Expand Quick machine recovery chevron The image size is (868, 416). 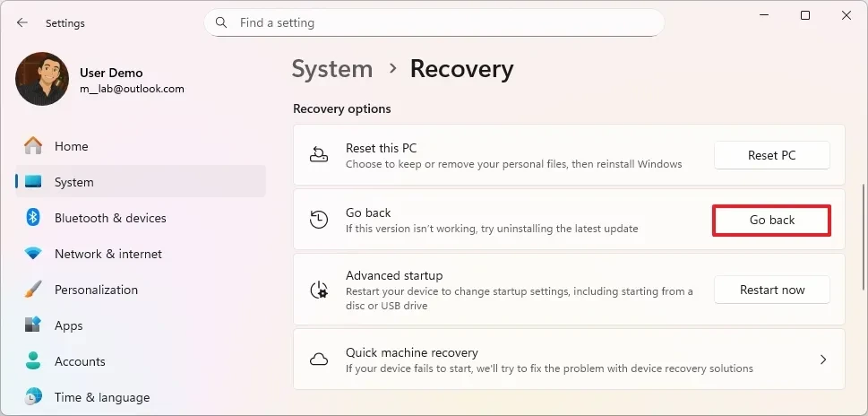coord(822,360)
